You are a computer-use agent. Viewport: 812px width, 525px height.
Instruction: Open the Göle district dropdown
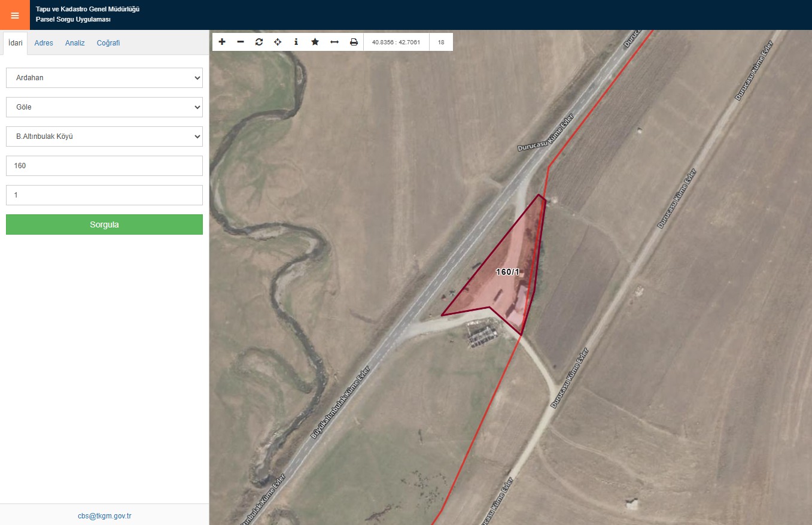(x=104, y=107)
